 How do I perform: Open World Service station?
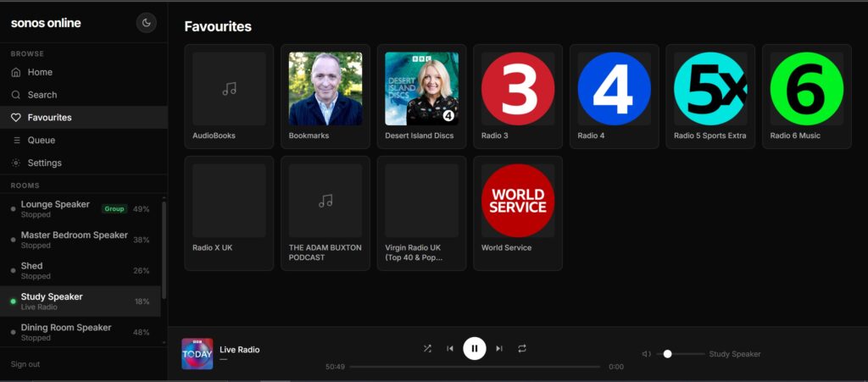coord(518,201)
